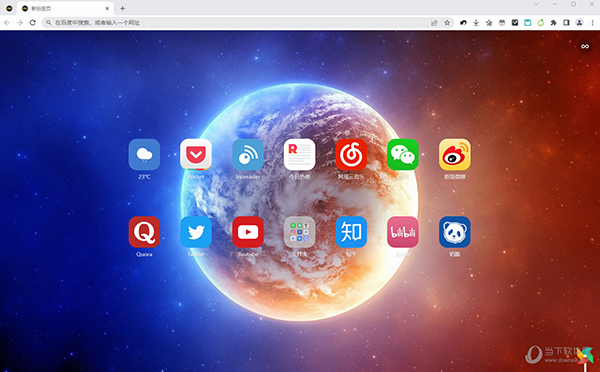Open the Sina Weibo icon
Image resolution: width=600 pixels, height=372 pixels.
455,155
